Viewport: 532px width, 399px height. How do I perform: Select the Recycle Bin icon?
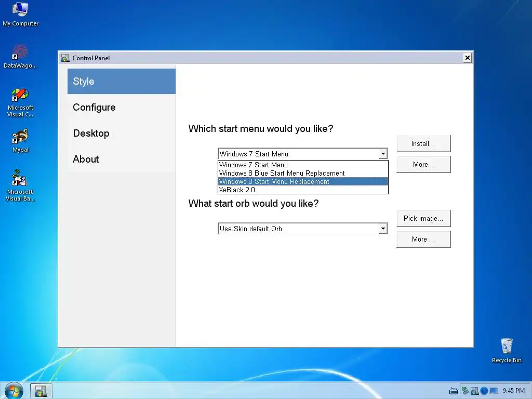pos(507,351)
